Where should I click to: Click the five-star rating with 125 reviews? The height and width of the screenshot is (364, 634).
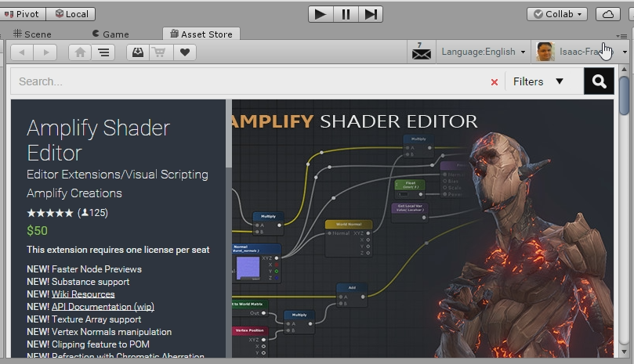[x=67, y=213]
